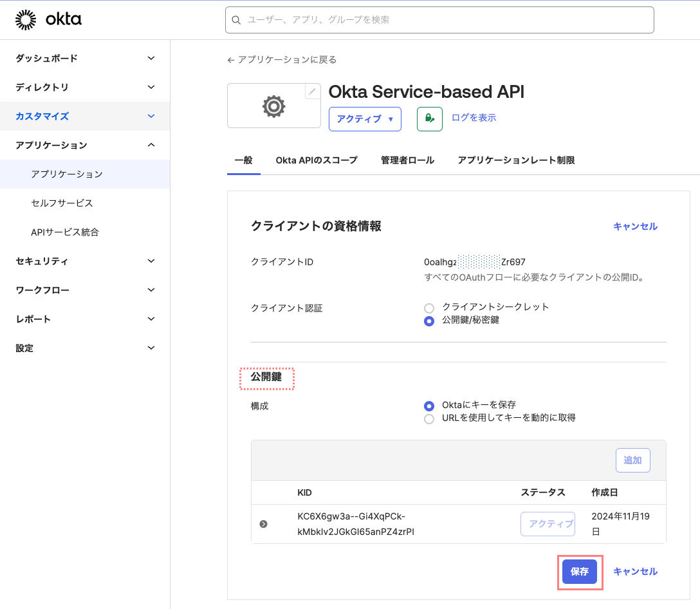This screenshot has height=609, width=700.
Task: Click the pencil edit icon on app logo
Action: click(312, 91)
